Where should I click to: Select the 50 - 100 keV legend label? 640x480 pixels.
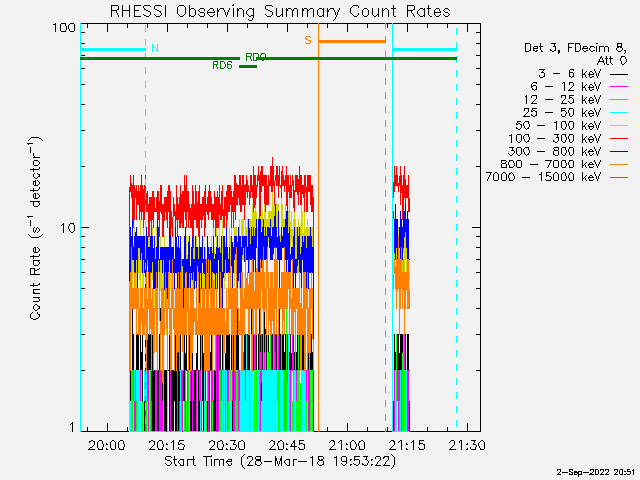tap(558, 125)
